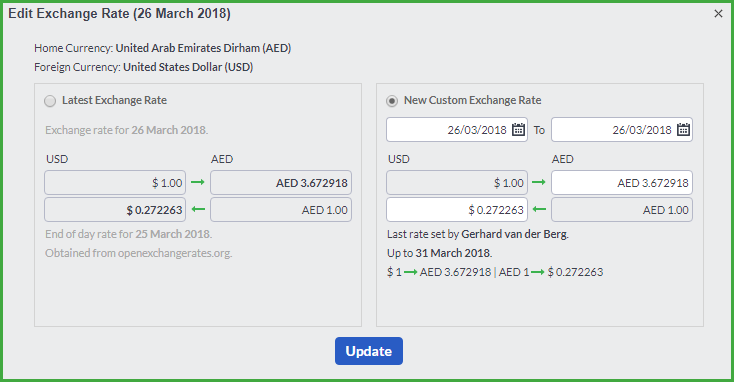The width and height of the screenshot is (734, 382).
Task: Click the latest rate $ 1.00 field
Action: (x=115, y=183)
